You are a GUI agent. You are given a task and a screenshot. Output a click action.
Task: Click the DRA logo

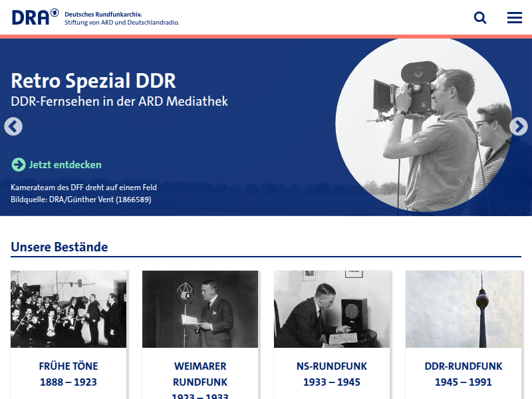pyautogui.click(x=30, y=16)
